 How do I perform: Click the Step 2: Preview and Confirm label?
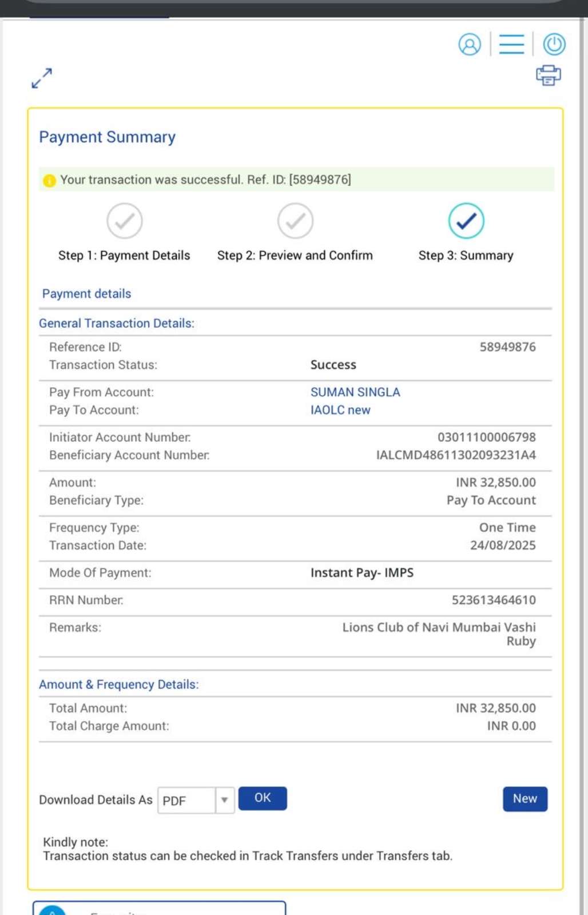295,256
